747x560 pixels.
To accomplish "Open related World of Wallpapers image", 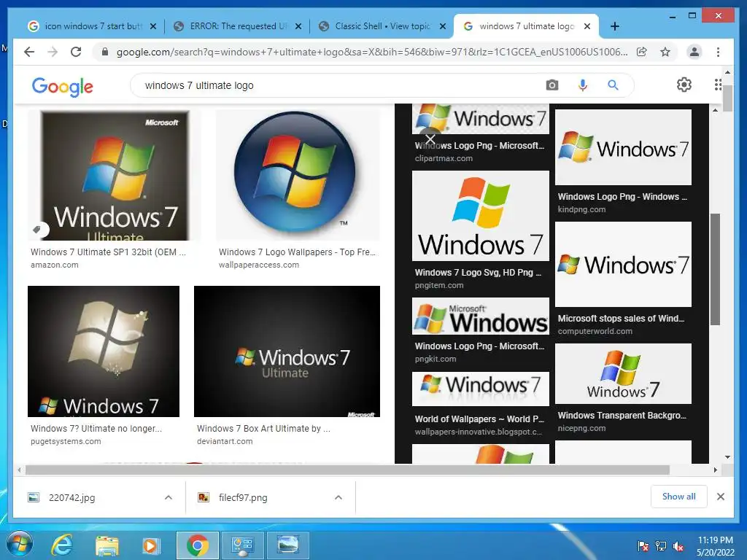I will pyautogui.click(x=480, y=389).
